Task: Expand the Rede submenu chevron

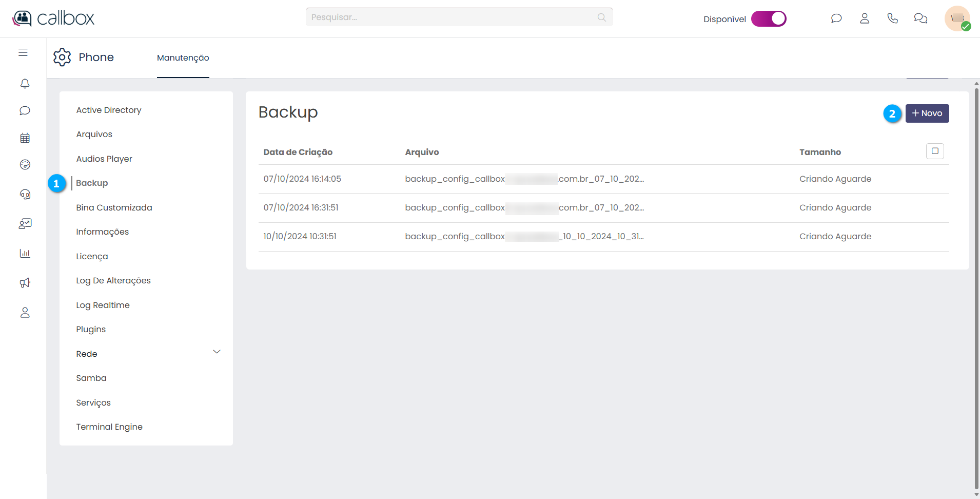Action: 217,352
